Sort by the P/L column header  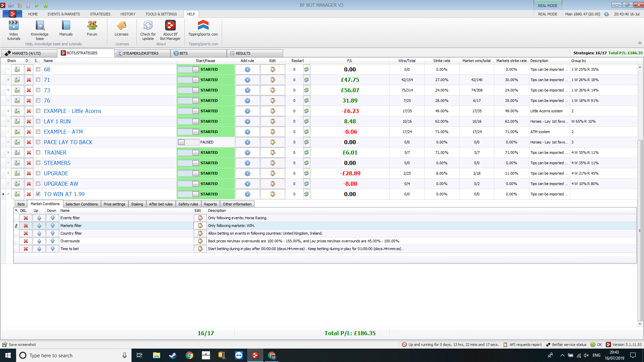coord(350,61)
